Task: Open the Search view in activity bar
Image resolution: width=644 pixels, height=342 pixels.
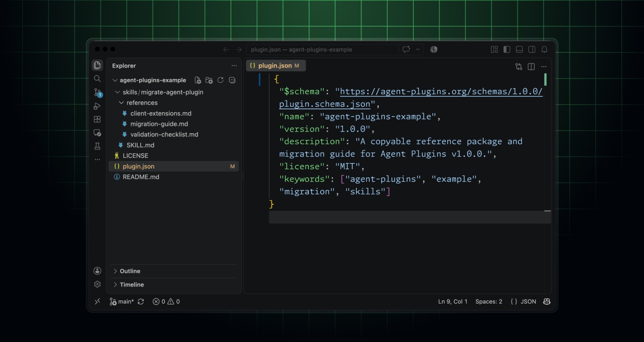Action: [97, 79]
